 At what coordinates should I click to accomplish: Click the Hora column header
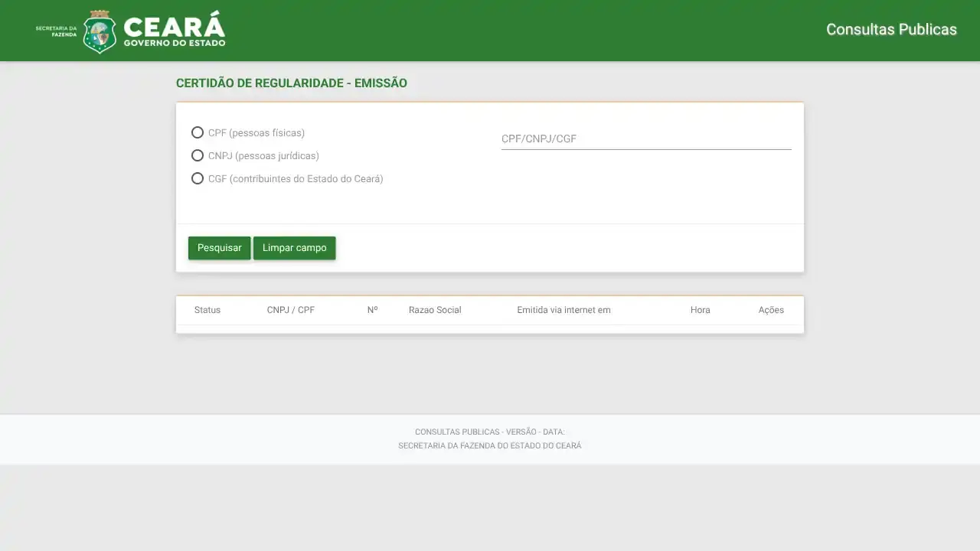point(700,310)
